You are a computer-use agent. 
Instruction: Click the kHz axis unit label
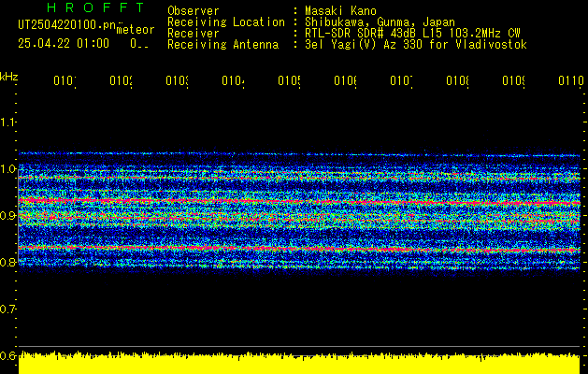click(x=9, y=78)
